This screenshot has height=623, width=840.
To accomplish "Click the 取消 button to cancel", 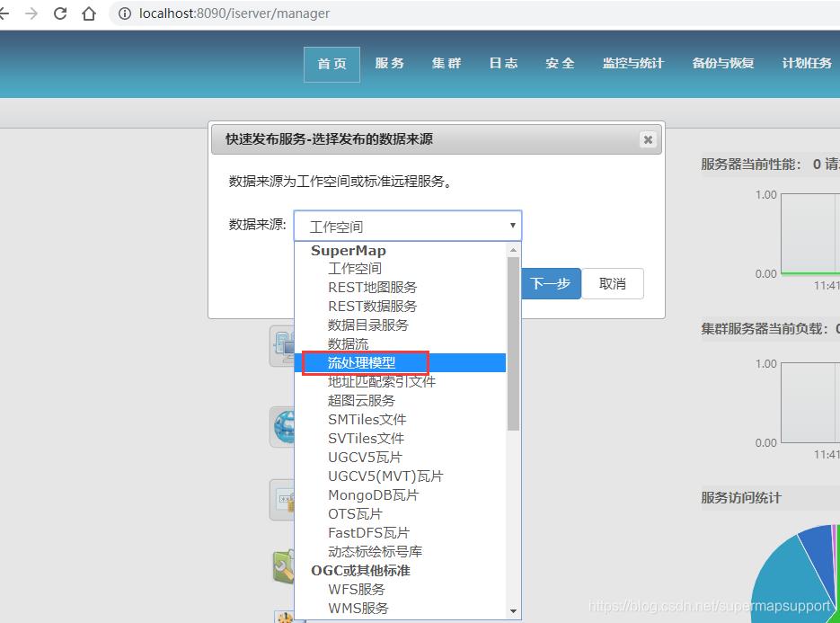I will tap(613, 283).
